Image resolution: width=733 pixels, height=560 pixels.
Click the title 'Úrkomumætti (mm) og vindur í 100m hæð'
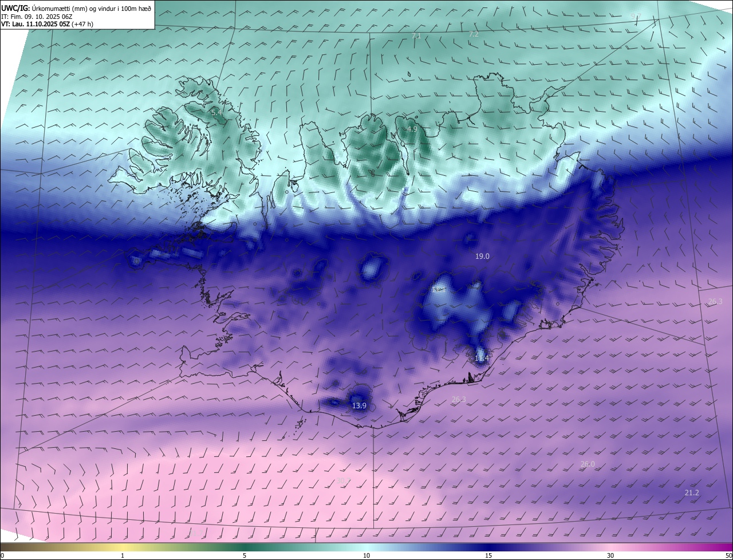(90, 8)
